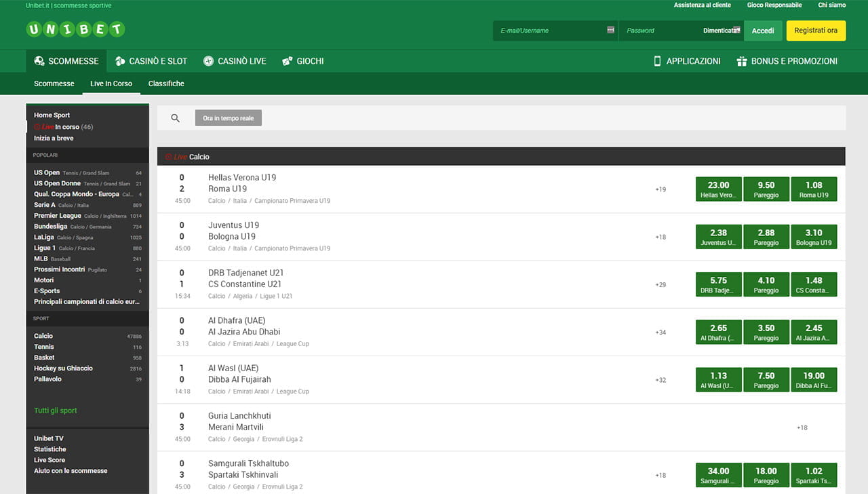
Task: Click the Giochi dice icon
Action: (x=288, y=61)
